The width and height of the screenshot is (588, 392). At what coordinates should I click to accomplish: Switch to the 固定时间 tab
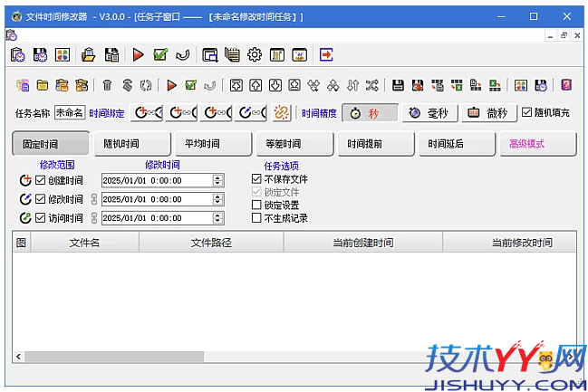coord(51,144)
